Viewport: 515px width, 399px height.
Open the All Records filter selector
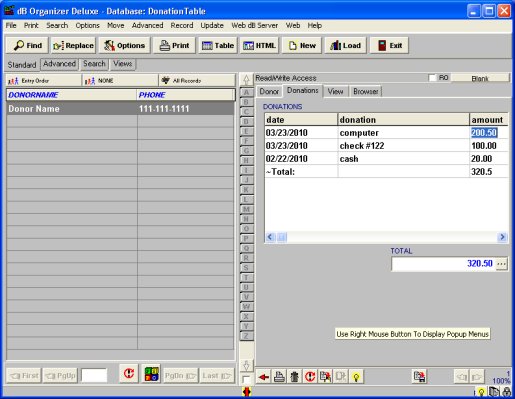point(197,81)
